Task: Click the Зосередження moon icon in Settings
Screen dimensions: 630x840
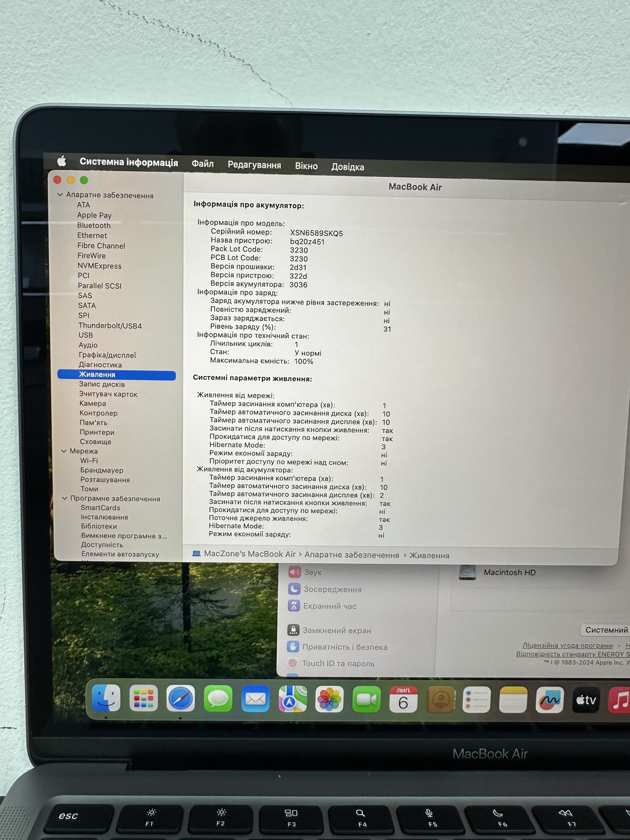Action: 294,589
